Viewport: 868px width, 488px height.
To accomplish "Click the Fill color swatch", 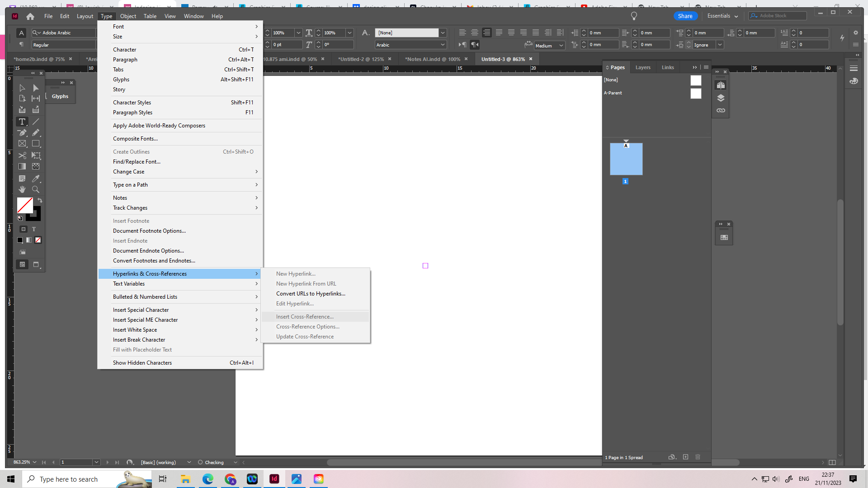I will pyautogui.click(x=25, y=206).
